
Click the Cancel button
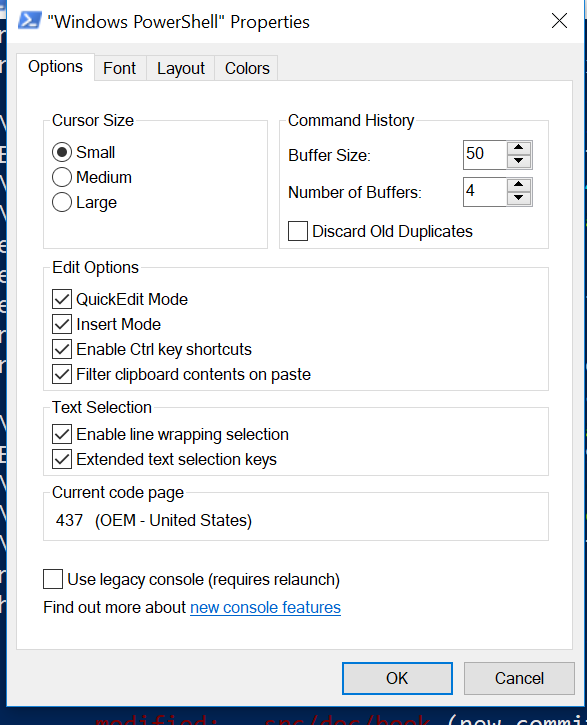tap(519, 678)
